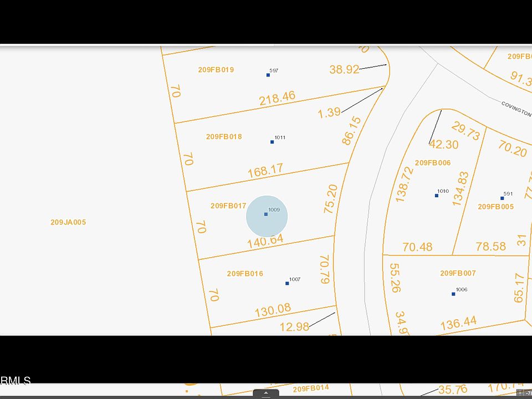Click parcel label 209FB005
The height and width of the screenshot is (399, 532).
point(495,207)
